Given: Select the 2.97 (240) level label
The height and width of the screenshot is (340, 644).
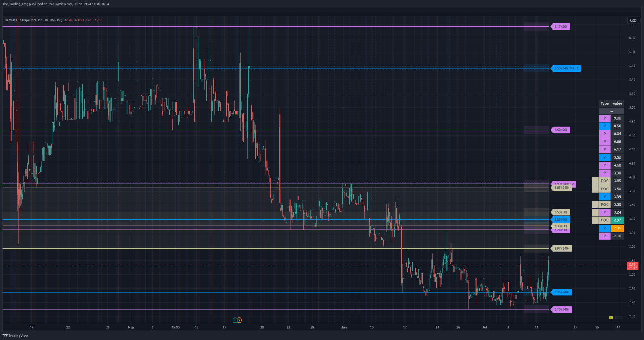Looking at the screenshot, I should coord(561,249).
